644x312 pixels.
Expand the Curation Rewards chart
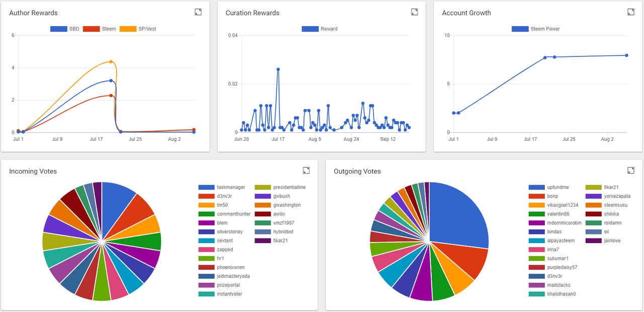[415, 12]
